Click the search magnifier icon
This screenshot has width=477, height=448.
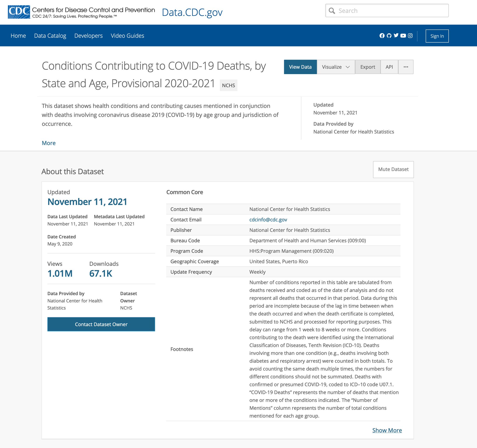pos(332,11)
